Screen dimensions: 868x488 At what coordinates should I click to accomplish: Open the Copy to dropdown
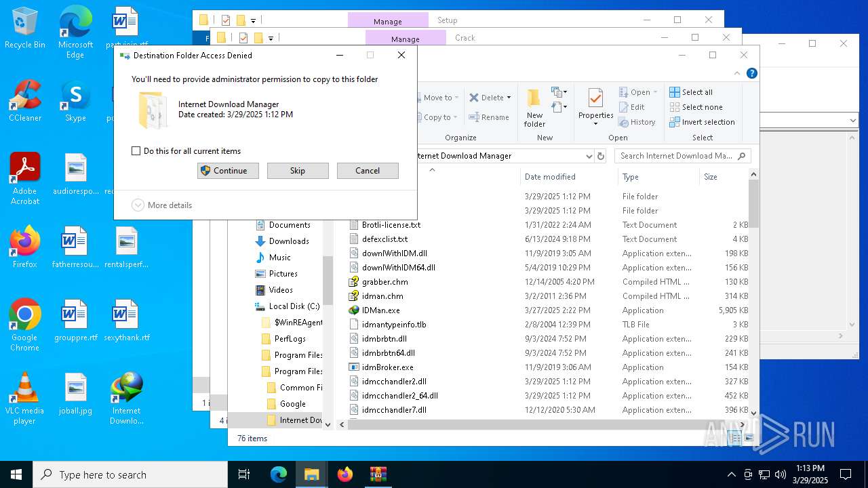437,117
